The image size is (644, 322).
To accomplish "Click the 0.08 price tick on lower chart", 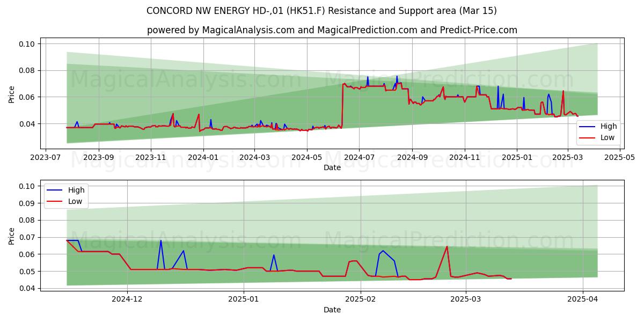I will pyautogui.click(x=27, y=221).
